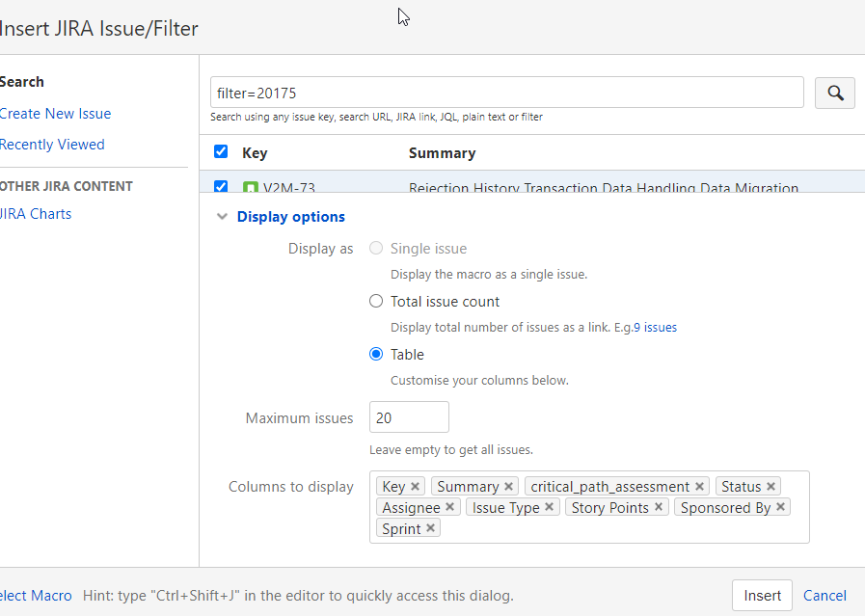Remove the critical_path_assessment column tag
Screen dimensions: 865x616
click(699, 487)
